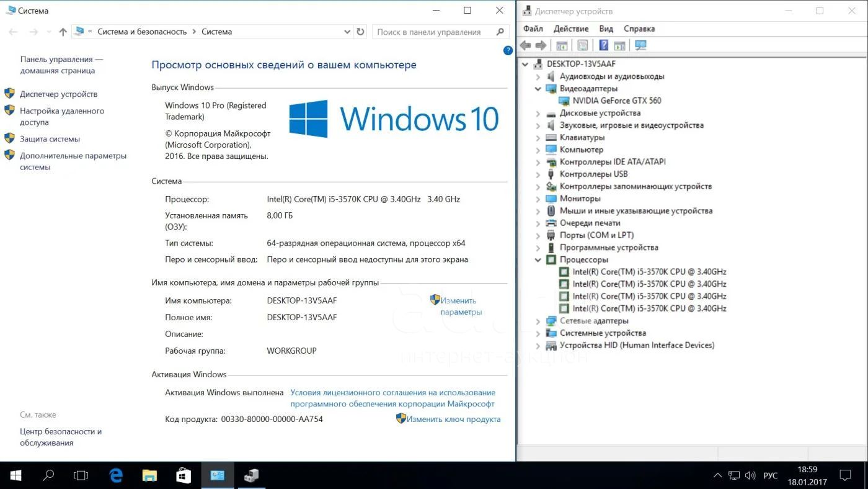The image size is (868, 489).
Task: Click Изменить ключ продукта link
Action: [x=453, y=419]
